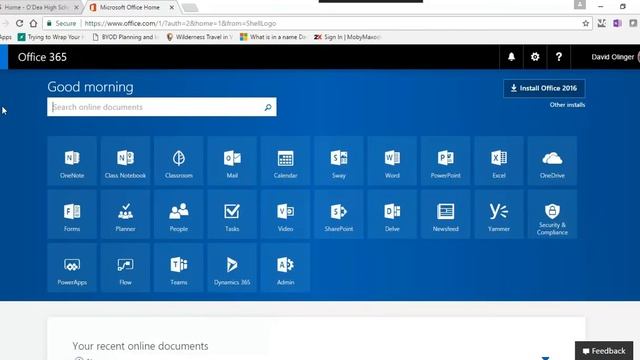This screenshot has height=360, width=640.
Task: Open the Wilderness Travel bookmark
Action: click(x=199, y=37)
